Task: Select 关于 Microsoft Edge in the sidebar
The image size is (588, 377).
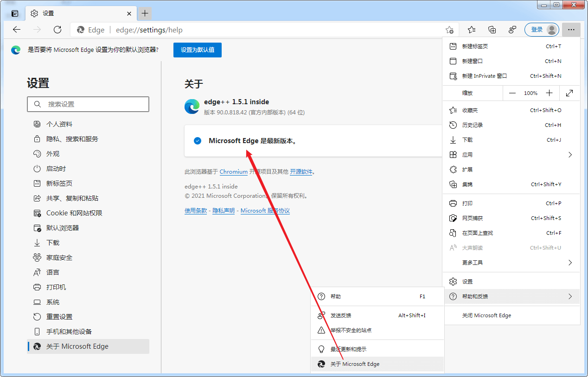Action: tap(88, 346)
